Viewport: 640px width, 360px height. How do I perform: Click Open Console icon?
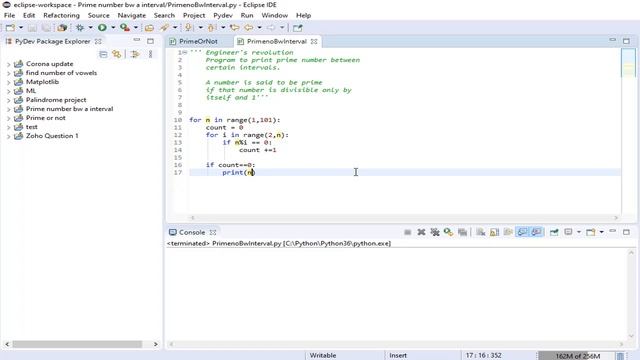591,232
